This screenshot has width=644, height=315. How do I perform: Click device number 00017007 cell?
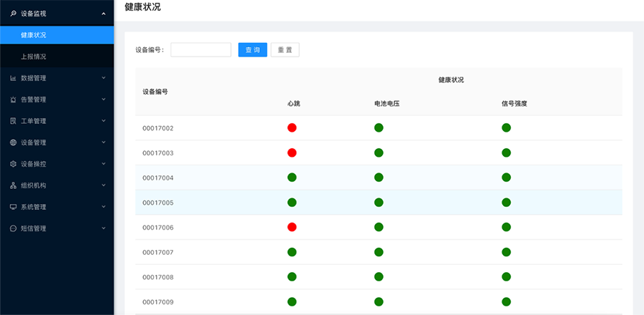[x=158, y=253]
